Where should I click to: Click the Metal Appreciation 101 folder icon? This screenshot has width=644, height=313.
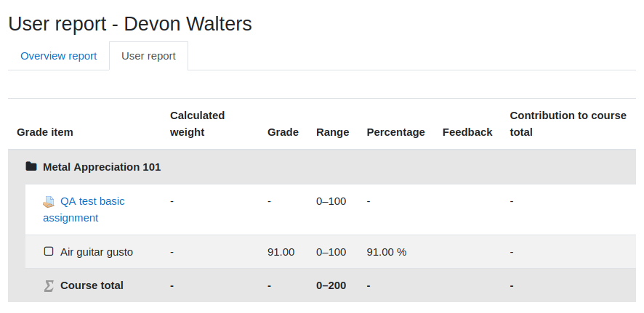(x=31, y=166)
